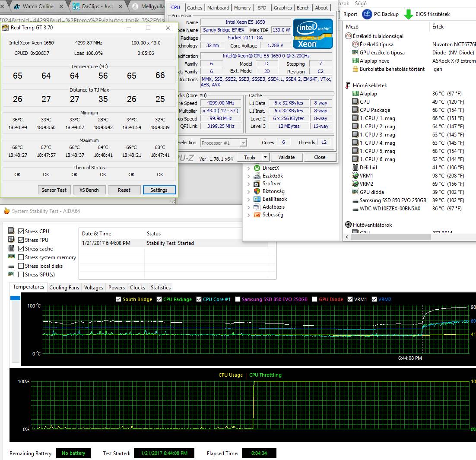Click the Eszközök tree icon

(x=257, y=176)
